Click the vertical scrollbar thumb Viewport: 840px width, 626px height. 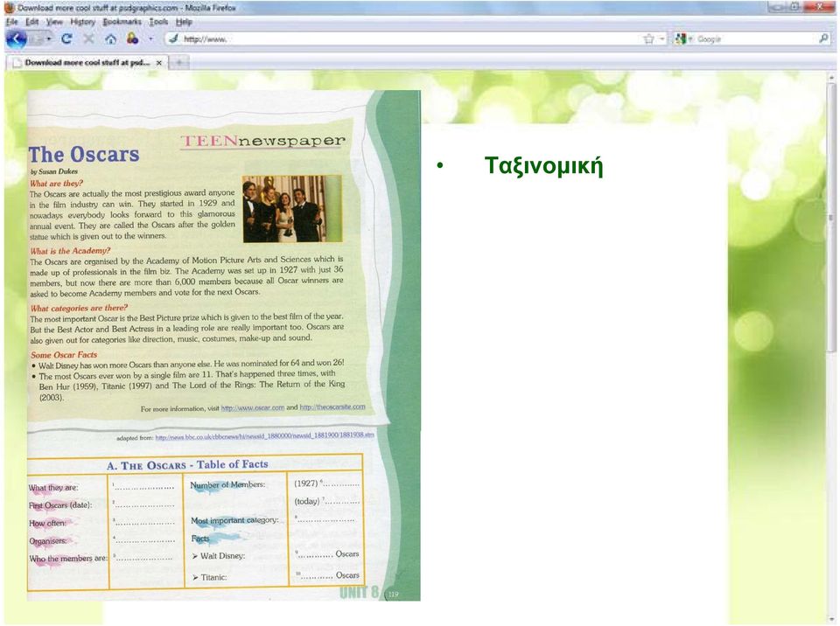coord(831,217)
